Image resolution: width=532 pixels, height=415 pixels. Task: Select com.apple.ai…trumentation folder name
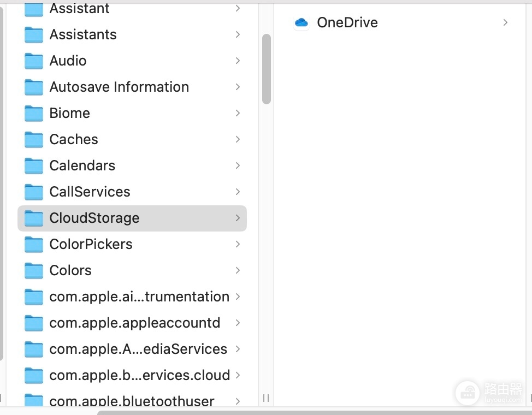click(x=139, y=297)
